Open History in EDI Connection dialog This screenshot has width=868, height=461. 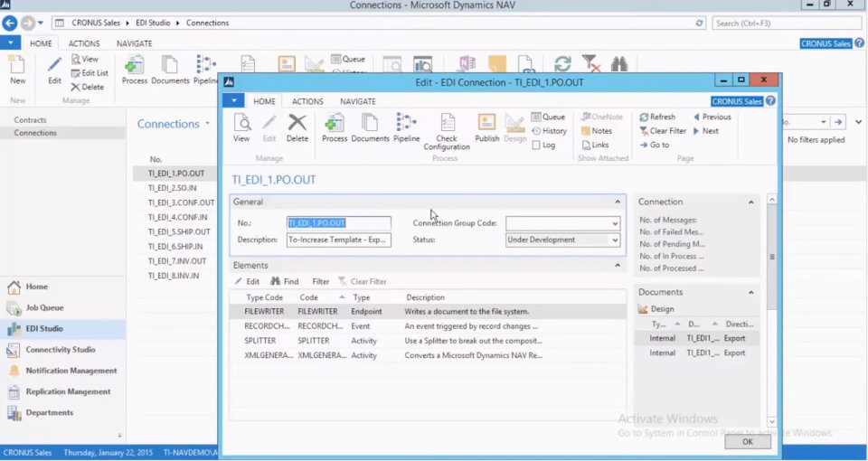tap(549, 131)
